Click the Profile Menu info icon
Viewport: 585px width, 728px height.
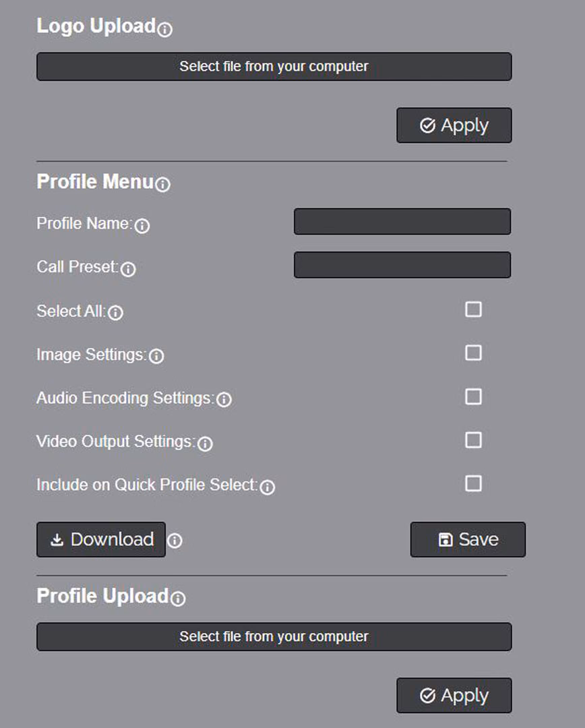(x=162, y=184)
